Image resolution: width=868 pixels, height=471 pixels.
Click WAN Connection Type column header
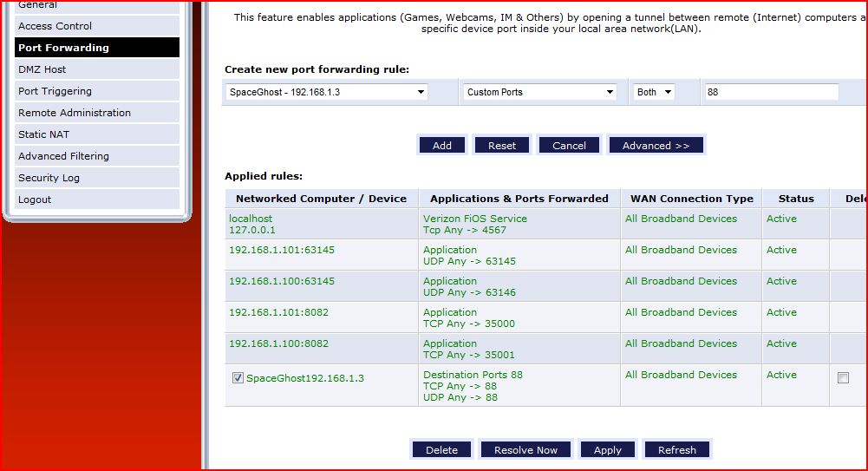692,199
